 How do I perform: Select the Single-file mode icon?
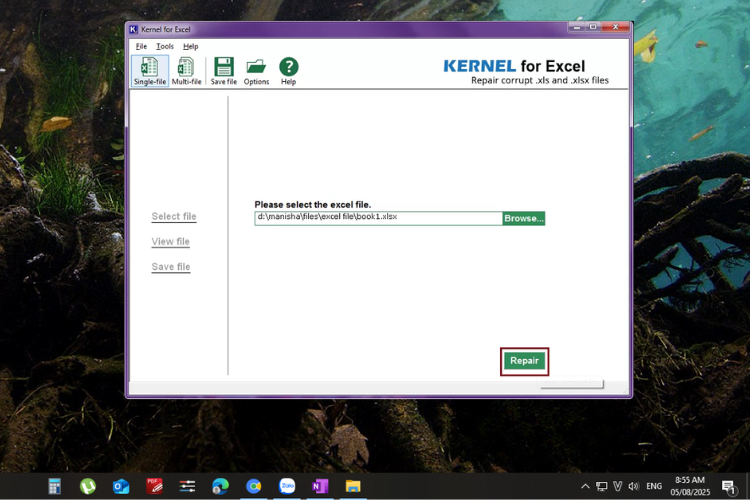[x=150, y=71]
